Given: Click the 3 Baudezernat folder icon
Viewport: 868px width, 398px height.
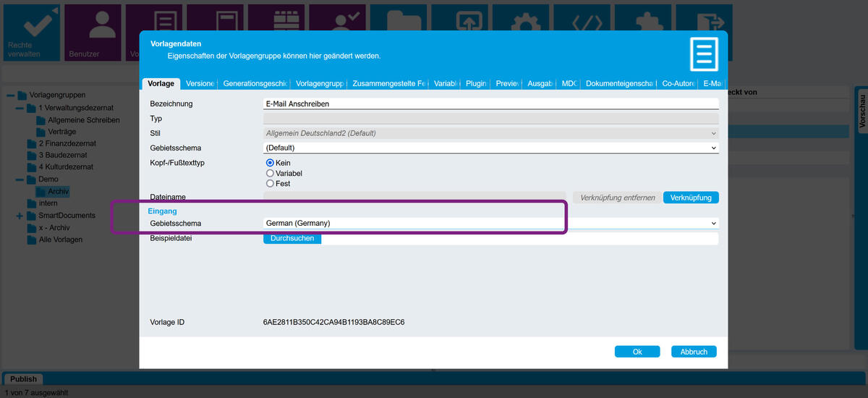Looking at the screenshot, I should [32, 155].
